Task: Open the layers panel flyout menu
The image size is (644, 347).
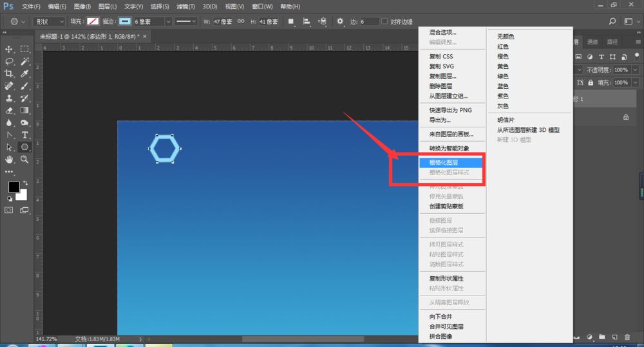Action: click(638, 42)
